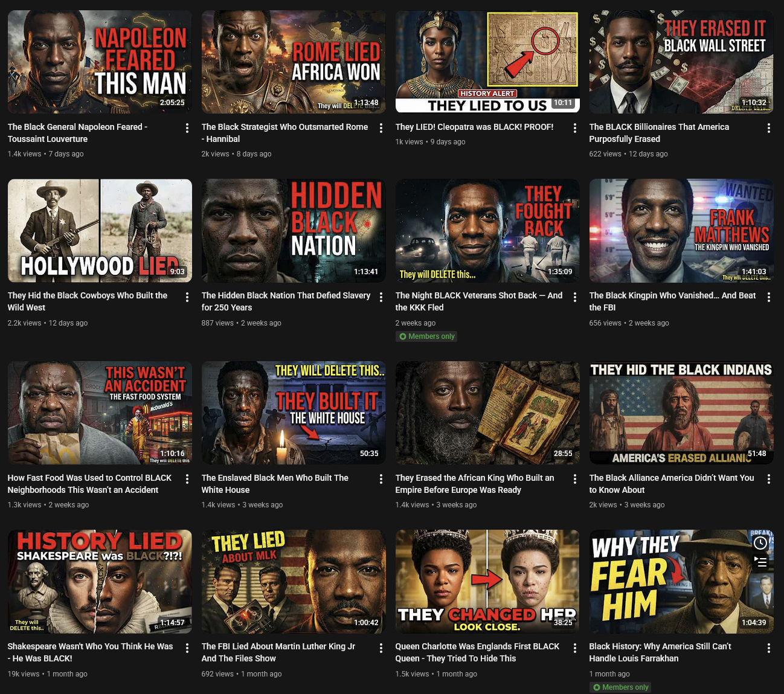The height and width of the screenshot is (694, 784).
Task: Open the Frank Matthews thumbnail
Action: [681, 231]
